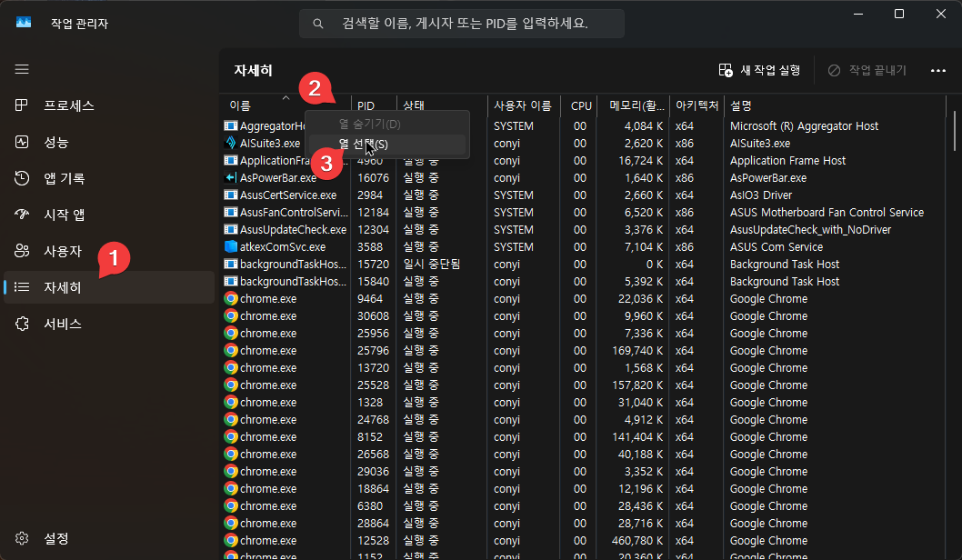The width and height of the screenshot is (962, 560).
Task: Open the 설정 (Settings) gear icon
Action: click(x=22, y=538)
